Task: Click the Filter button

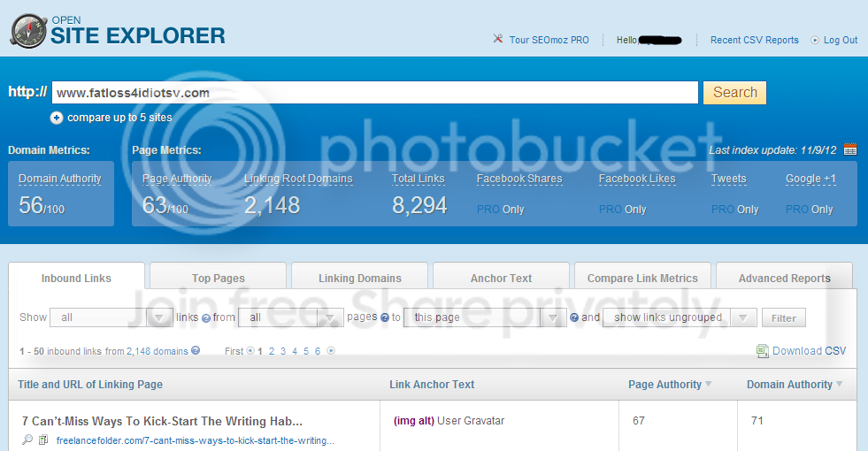Action: [x=783, y=318]
